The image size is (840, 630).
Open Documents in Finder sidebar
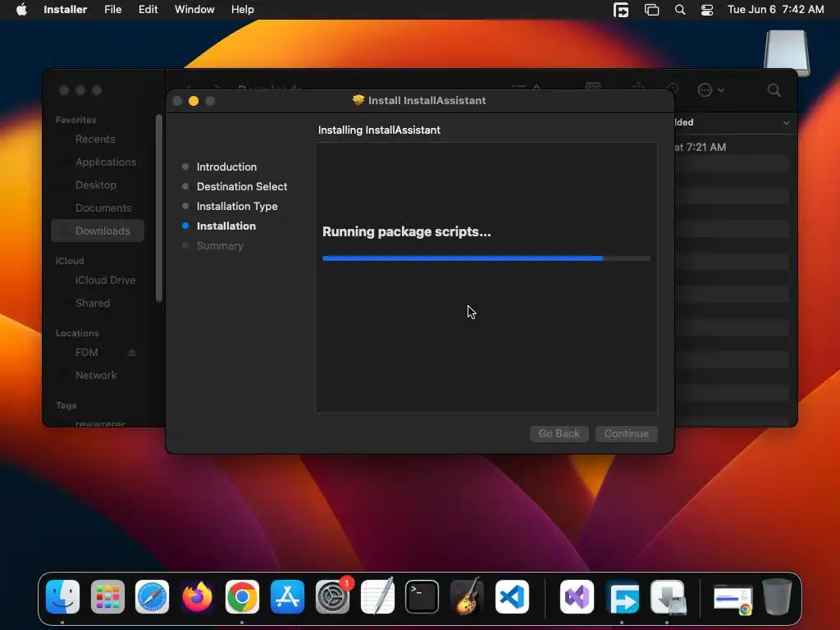point(103,208)
